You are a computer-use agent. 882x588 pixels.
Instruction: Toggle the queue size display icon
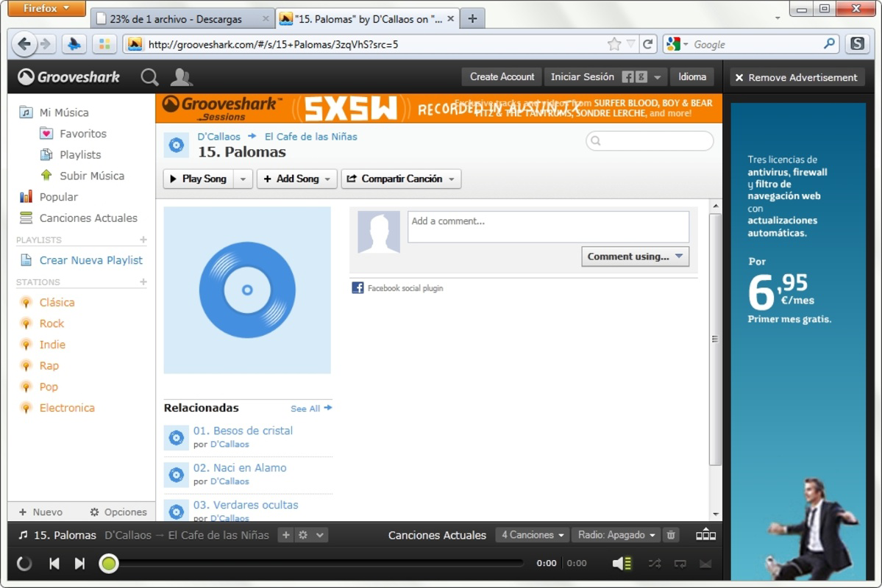pos(705,535)
